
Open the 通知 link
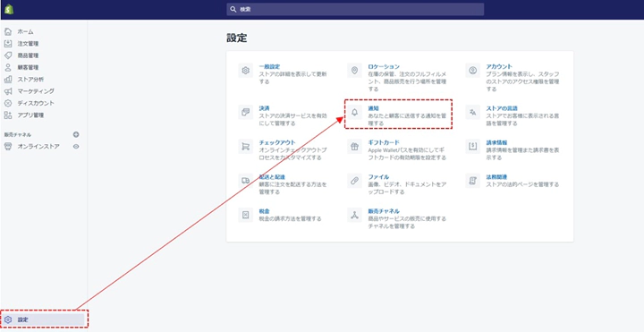pyautogui.click(x=373, y=108)
